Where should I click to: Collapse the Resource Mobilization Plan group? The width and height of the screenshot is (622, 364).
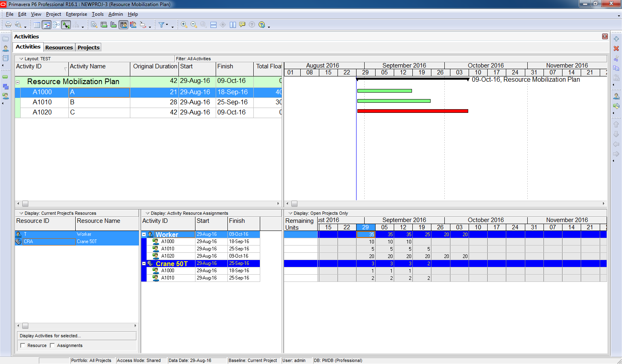coord(18,82)
